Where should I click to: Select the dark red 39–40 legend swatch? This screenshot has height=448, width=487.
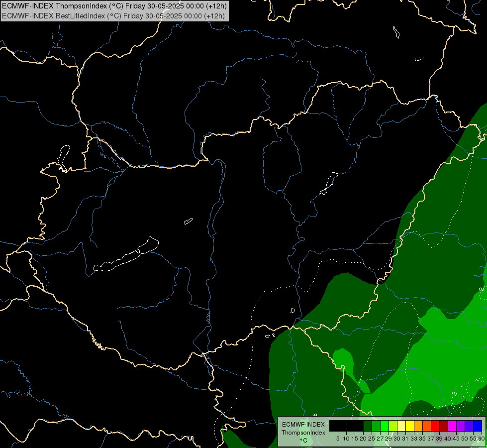pos(444,426)
